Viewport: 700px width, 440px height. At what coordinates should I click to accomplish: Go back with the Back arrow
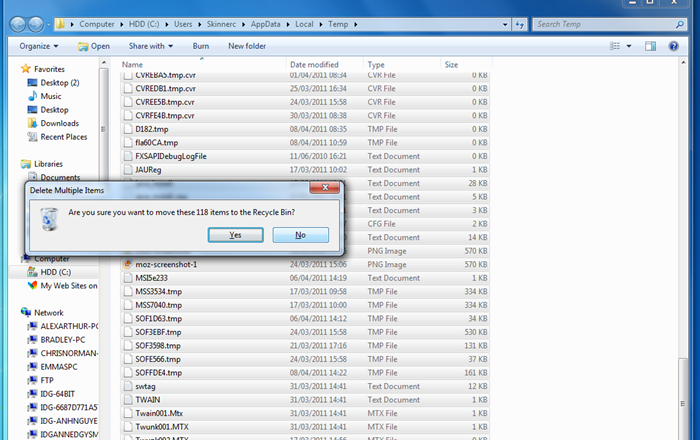pyautogui.click(x=18, y=24)
